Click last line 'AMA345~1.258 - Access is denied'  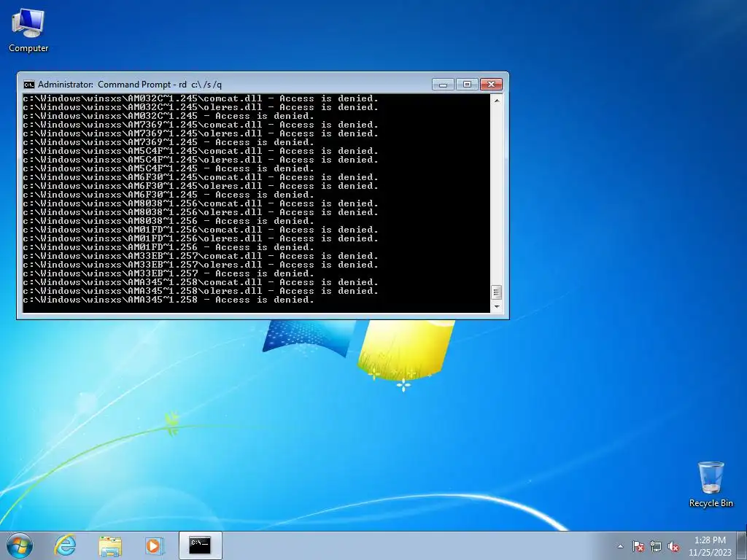[169, 300]
